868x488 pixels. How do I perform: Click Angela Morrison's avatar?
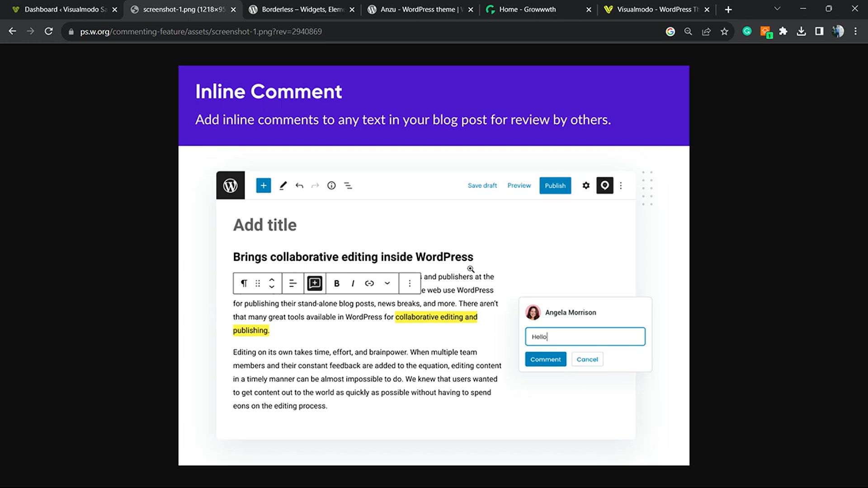[533, 312]
